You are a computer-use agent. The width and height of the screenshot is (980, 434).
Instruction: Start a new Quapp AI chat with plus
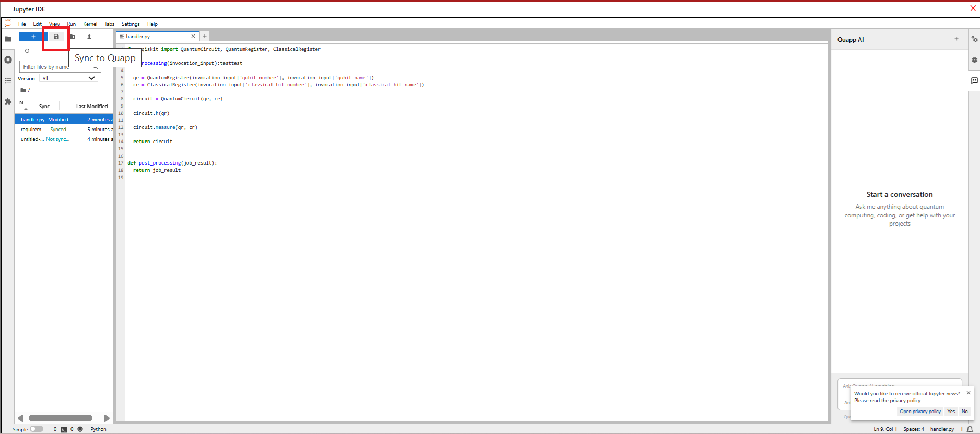(957, 39)
